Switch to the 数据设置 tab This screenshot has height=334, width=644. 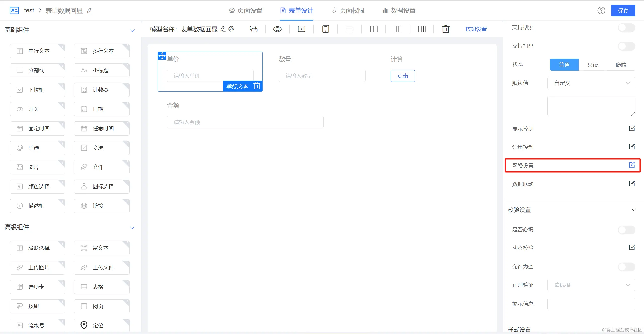tap(399, 11)
